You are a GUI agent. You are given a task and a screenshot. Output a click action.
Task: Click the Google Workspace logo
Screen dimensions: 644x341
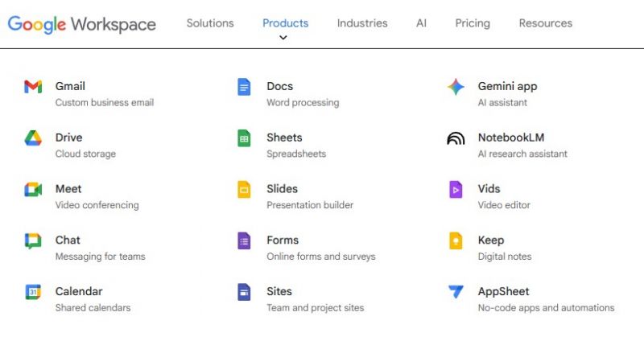click(82, 24)
